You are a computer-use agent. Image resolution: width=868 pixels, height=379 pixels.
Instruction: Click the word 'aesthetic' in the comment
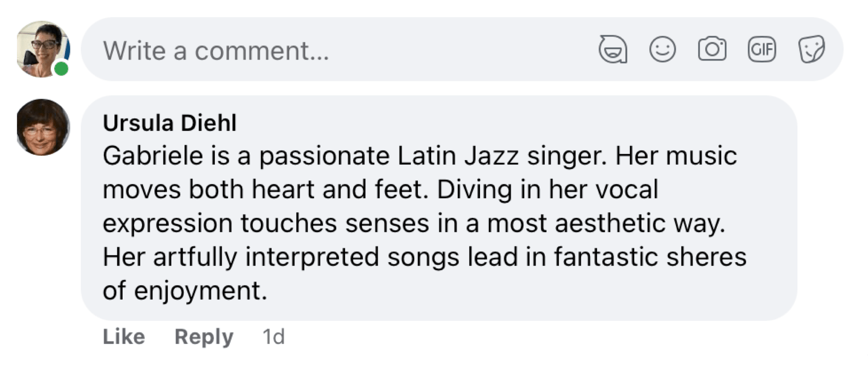pos(610,223)
